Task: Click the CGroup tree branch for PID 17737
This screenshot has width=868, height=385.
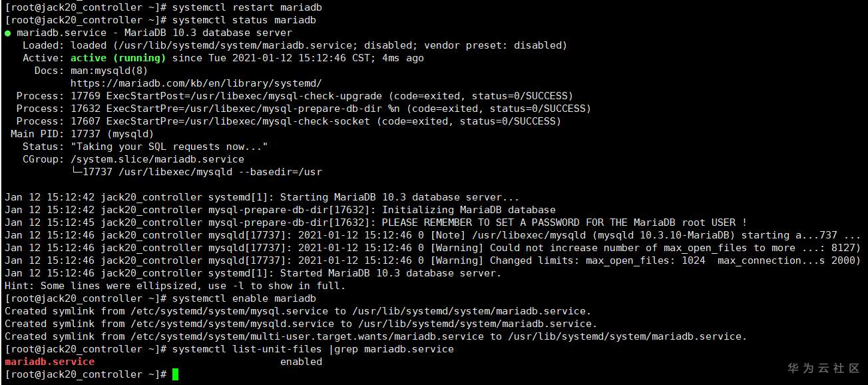Action: (196, 172)
